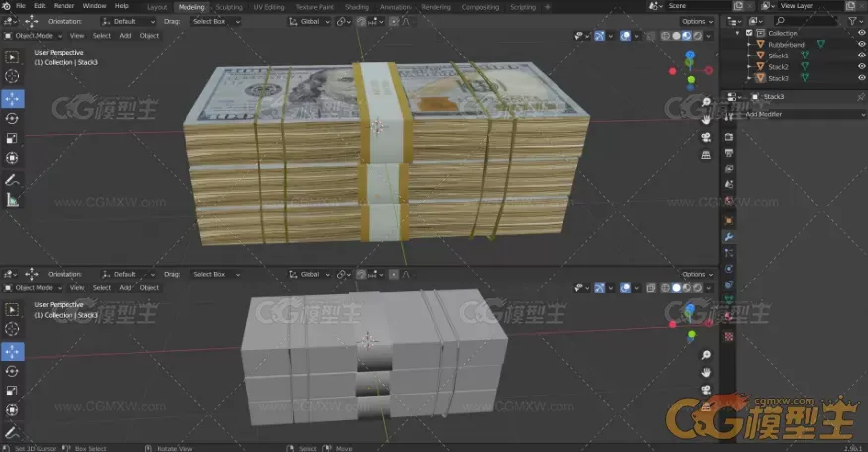
Task: Select the Scale tool in top viewport
Action: coord(12,138)
